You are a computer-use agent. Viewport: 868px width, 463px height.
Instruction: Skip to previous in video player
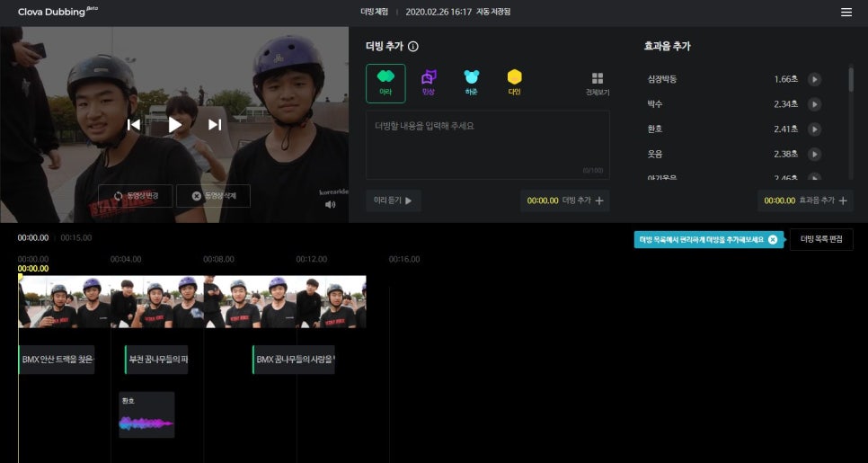(133, 125)
